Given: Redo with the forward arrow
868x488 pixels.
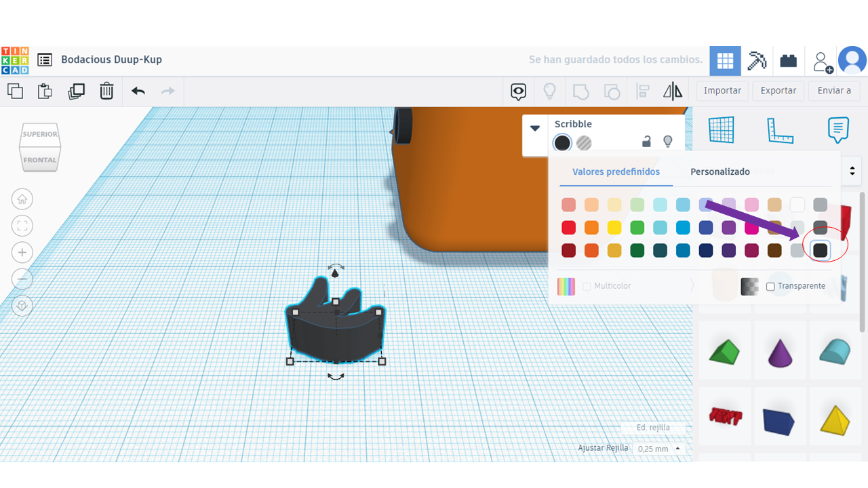Looking at the screenshot, I should tap(167, 91).
